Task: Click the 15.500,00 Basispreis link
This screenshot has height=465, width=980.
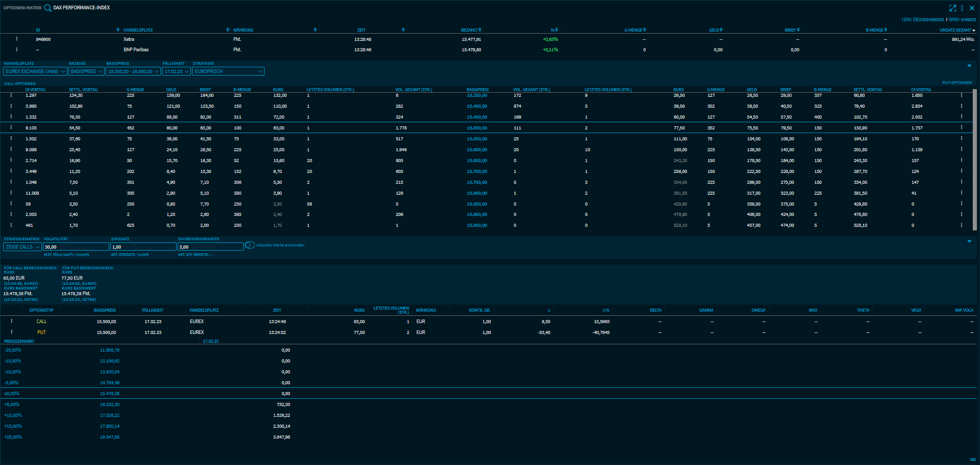Action: tap(476, 128)
